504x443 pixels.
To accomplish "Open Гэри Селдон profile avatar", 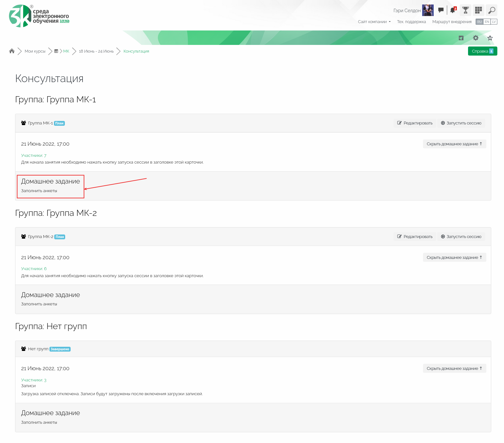I will [x=428, y=10].
